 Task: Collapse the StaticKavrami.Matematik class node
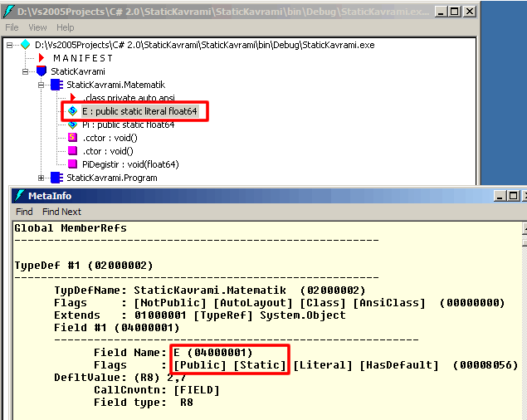coord(41,85)
